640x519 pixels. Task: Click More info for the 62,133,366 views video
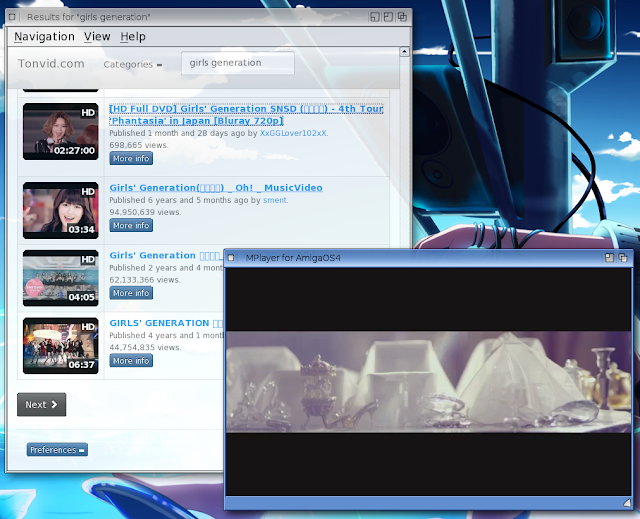click(x=131, y=293)
